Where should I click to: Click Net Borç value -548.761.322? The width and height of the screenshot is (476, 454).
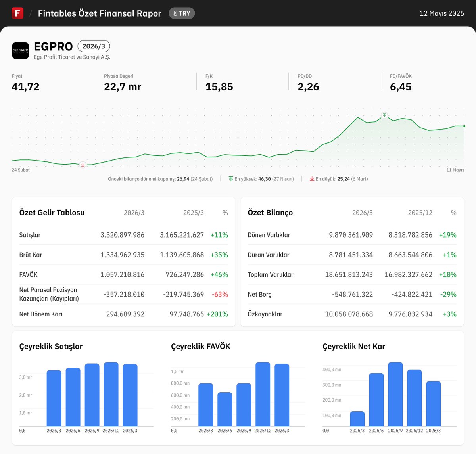(353, 294)
